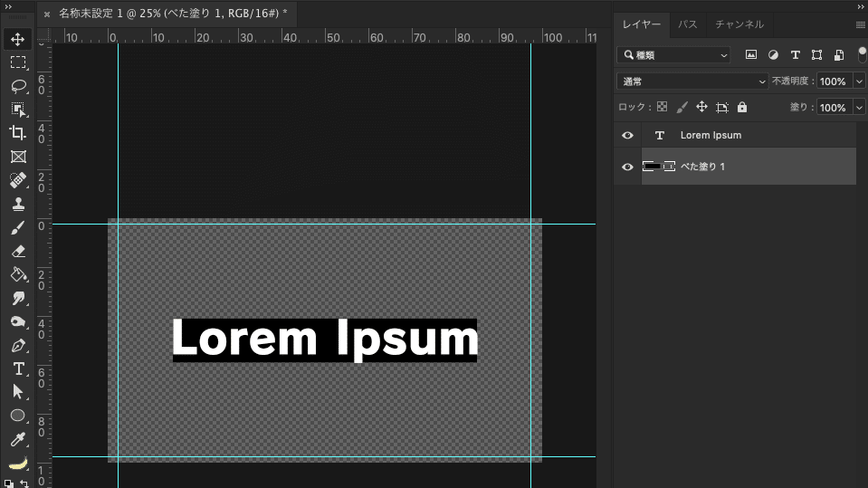The image size is (868, 488).
Task: Expand the toolbar to two columns
Action: point(8,6)
